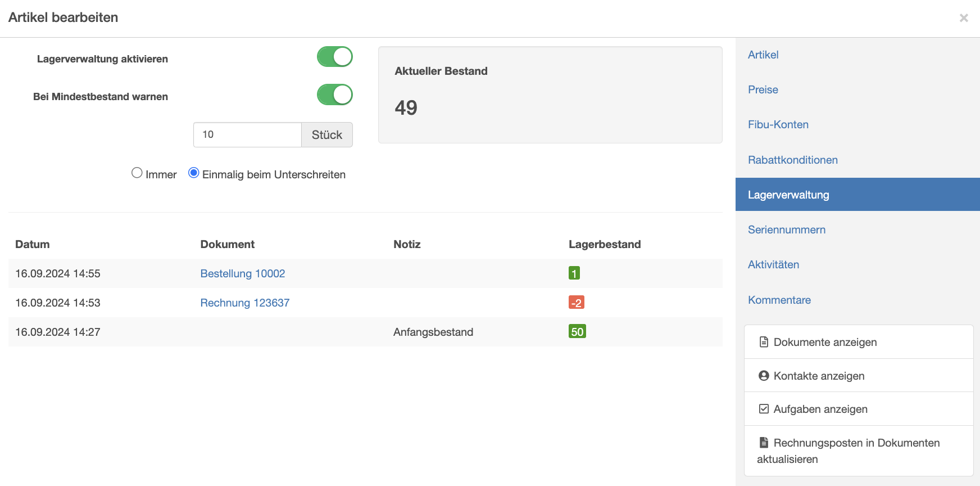This screenshot has height=486, width=980.
Task: Open the Bestellung 10002 document link
Action: 243,273
